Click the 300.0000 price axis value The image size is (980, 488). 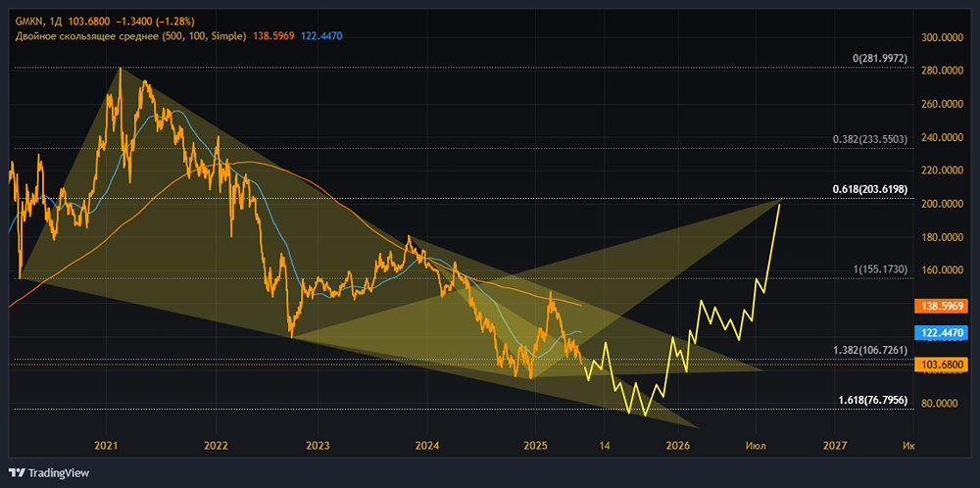click(943, 37)
